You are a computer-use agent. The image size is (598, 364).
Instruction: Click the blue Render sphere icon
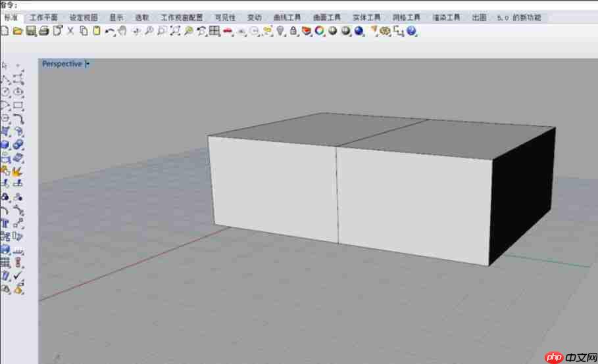coord(359,31)
